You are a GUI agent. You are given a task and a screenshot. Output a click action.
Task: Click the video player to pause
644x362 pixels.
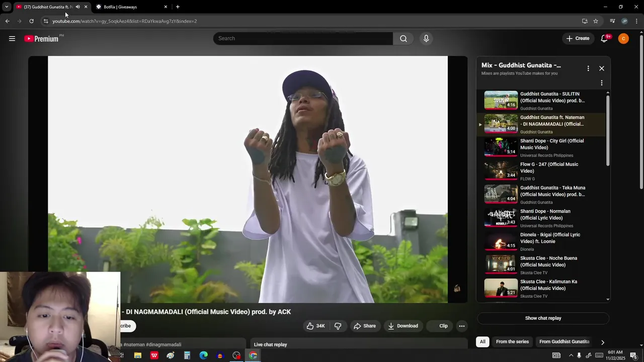click(x=248, y=179)
